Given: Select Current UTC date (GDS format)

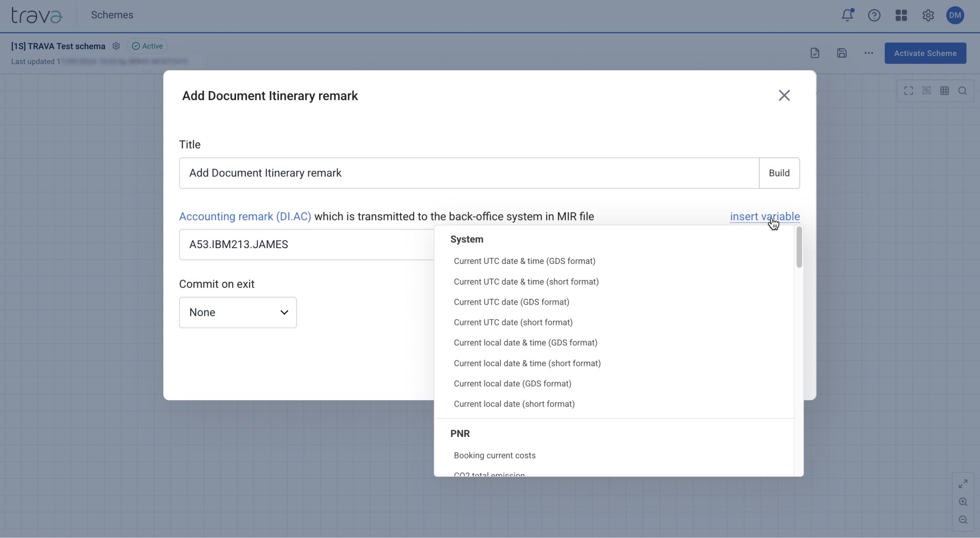Looking at the screenshot, I should click(511, 302).
